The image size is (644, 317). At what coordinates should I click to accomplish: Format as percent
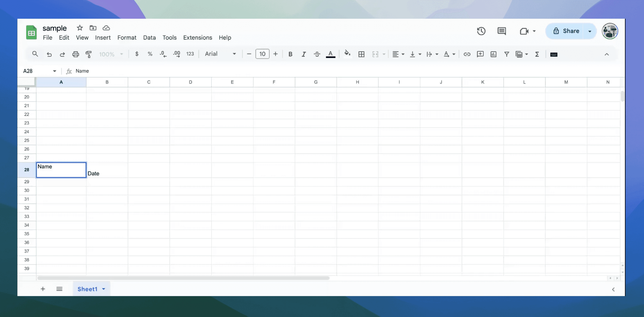150,54
